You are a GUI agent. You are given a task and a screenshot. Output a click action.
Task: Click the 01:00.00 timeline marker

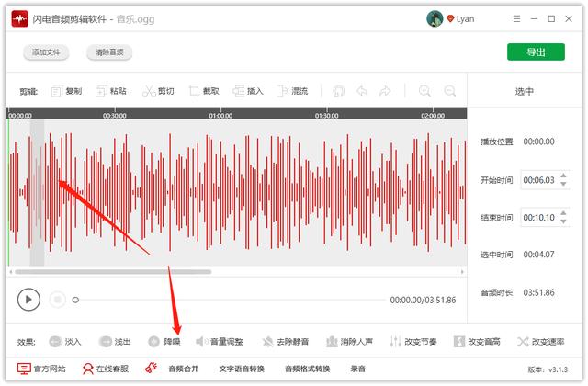tap(220, 116)
